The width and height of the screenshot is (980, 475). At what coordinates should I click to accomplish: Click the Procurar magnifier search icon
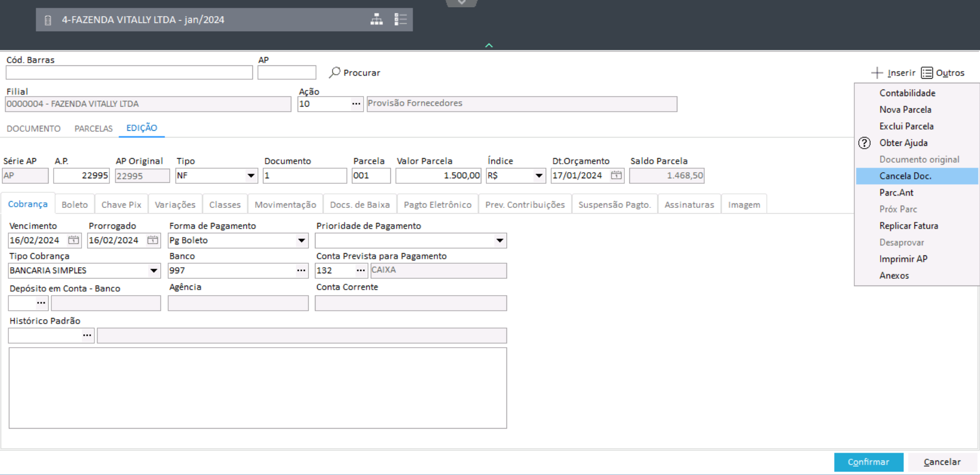coord(335,73)
